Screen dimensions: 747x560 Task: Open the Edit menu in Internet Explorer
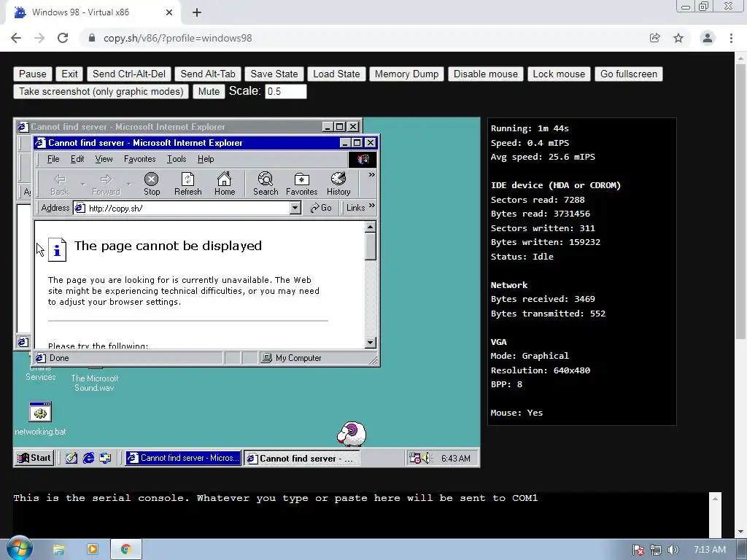77,159
